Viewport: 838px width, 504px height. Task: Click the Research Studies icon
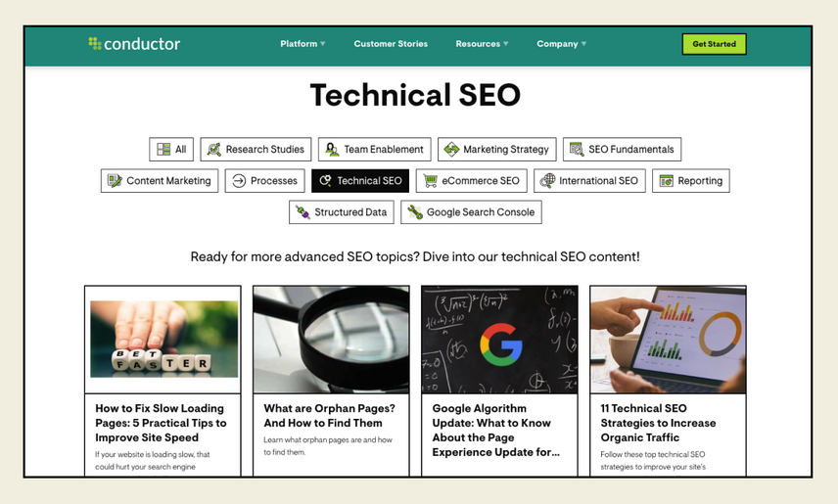click(213, 149)
